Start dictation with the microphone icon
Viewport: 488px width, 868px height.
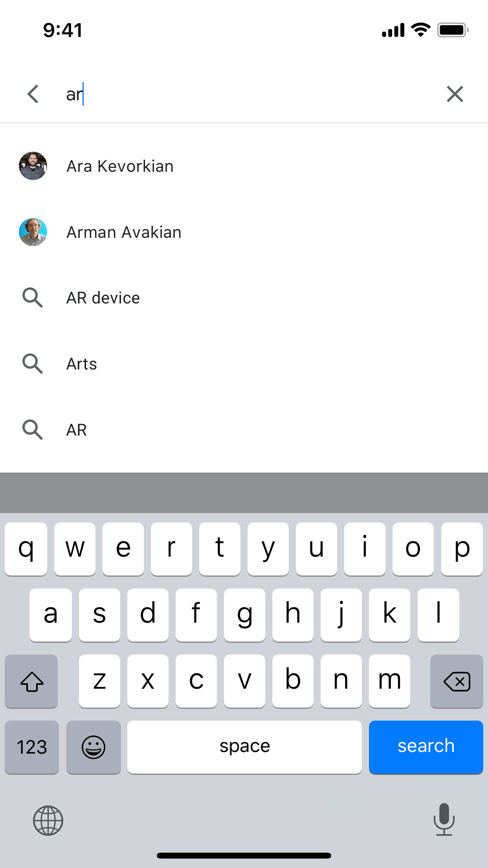click(x=444, y=819)
